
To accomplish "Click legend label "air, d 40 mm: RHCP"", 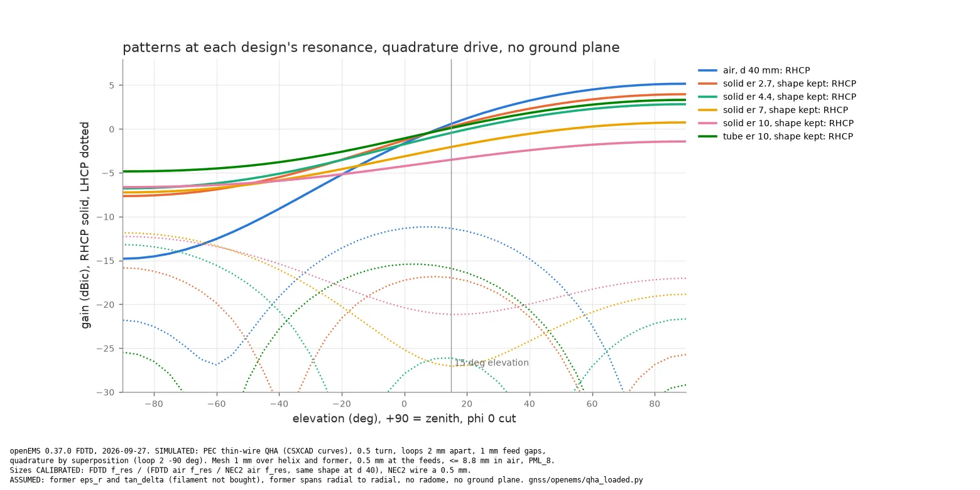I will tap(766, 70).
